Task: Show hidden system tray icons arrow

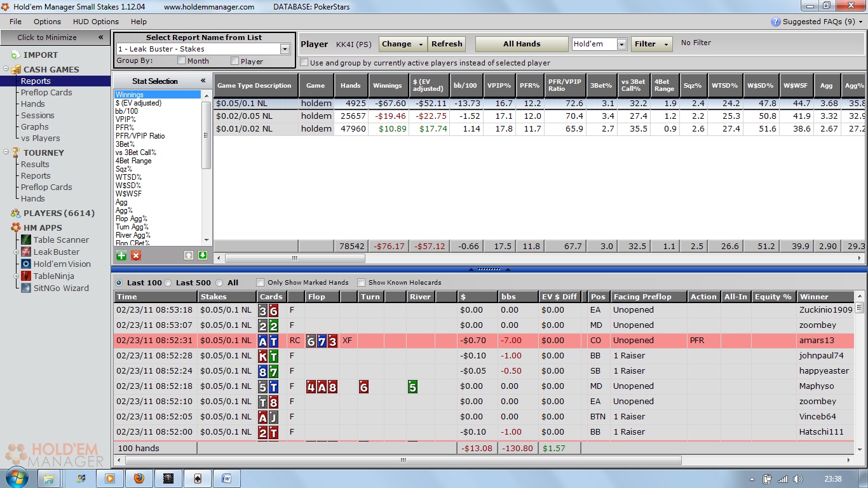Action: tap(753, 479)
